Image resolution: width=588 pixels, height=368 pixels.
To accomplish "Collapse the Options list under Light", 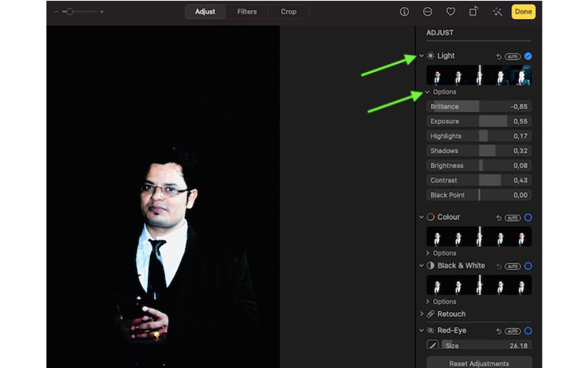I will pos(428,92).
